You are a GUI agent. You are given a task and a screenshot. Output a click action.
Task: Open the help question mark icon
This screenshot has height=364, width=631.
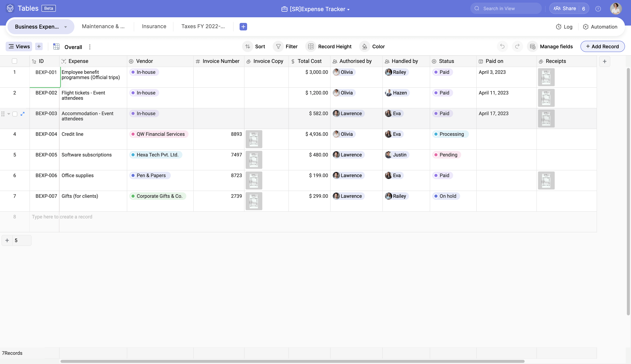point(598,9)
